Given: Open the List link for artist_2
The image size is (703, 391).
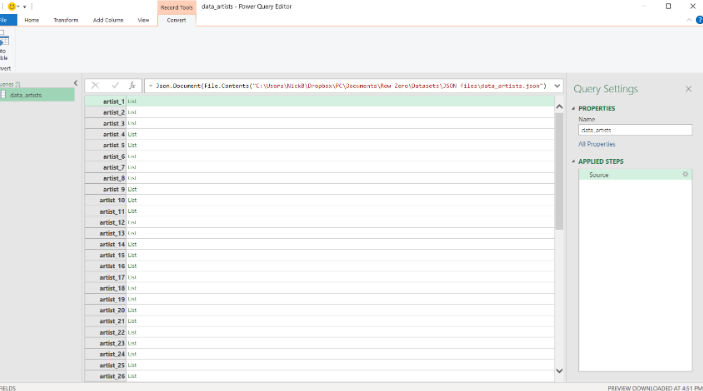Looking at the screenshot, I should tap(132, 113).
